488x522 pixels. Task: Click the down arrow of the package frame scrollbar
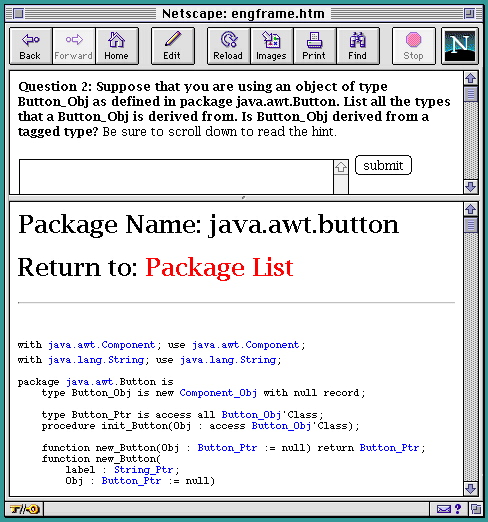[x=471, y=489]
